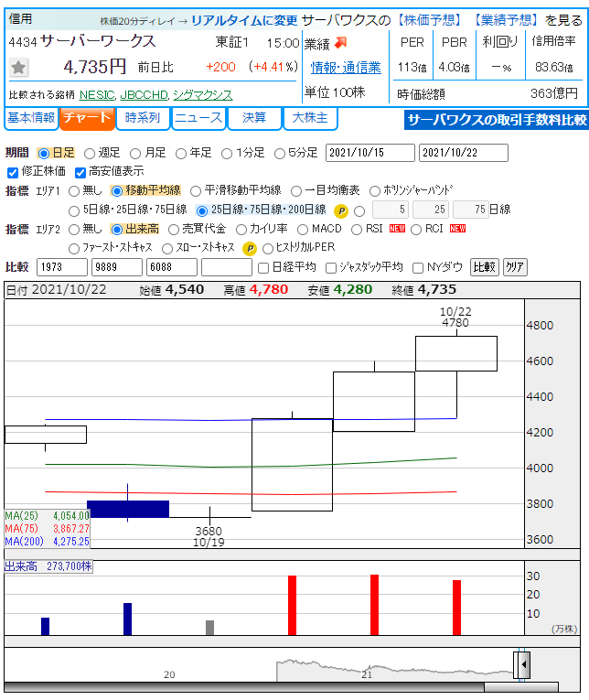Click the クリア clear button
The height and width of the screenshot is (700, 589).
tap(515, 267)
